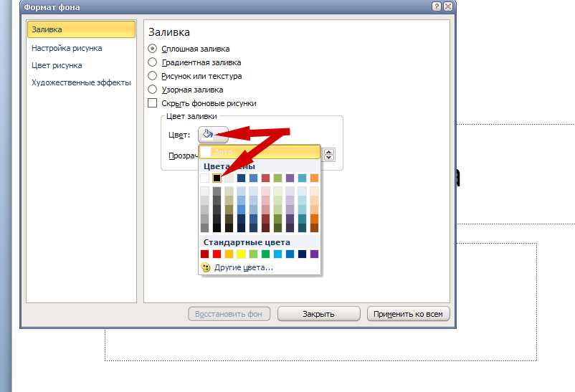Increase transparency with the spinner up arrow
The width and height of the screenshot is (575, 392).
tap(329, 152)
